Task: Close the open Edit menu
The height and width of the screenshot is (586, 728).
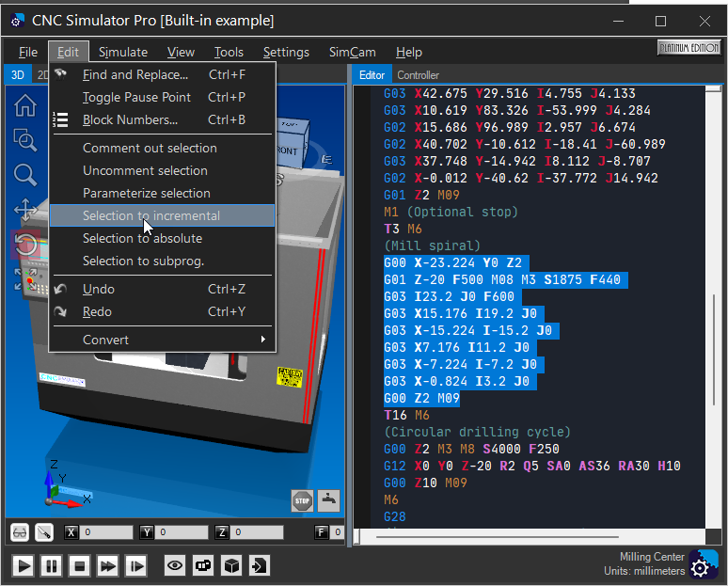Action: 68,52
